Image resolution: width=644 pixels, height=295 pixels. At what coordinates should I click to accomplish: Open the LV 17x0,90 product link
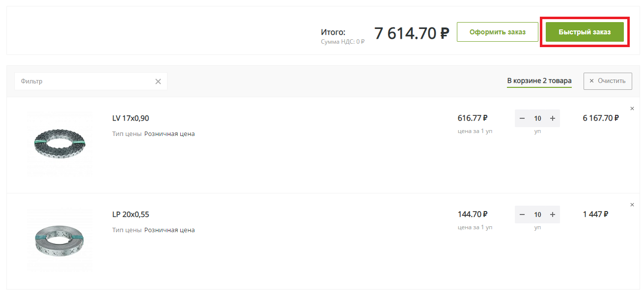click(131, 118)
